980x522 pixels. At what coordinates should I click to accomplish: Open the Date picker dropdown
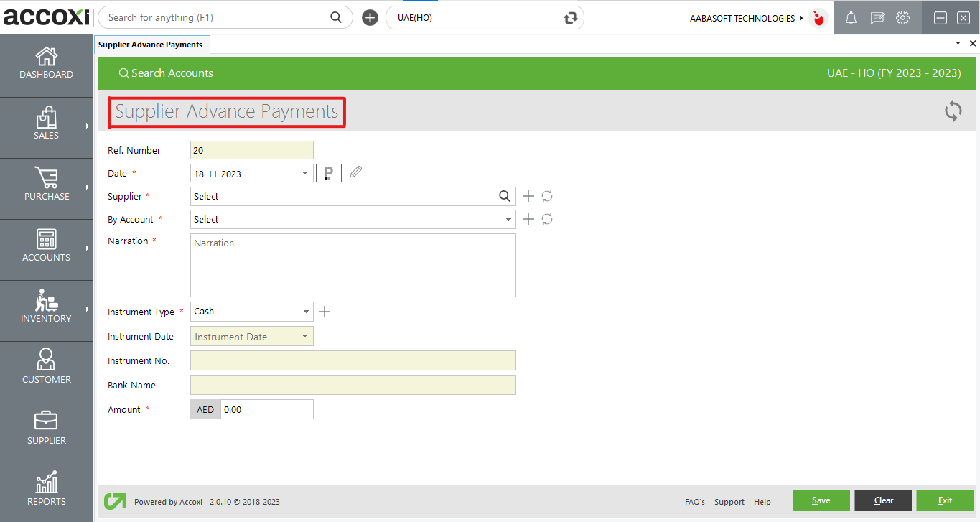click(304, 172)
